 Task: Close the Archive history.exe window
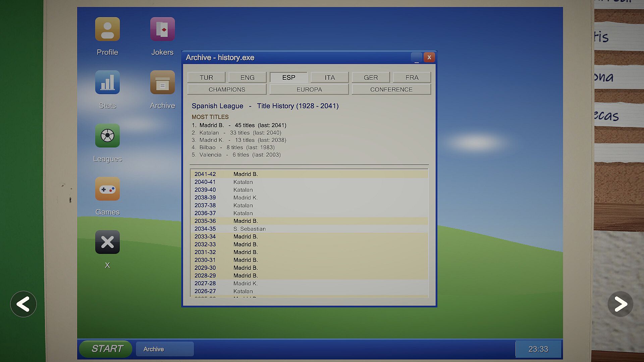point(429,57)
